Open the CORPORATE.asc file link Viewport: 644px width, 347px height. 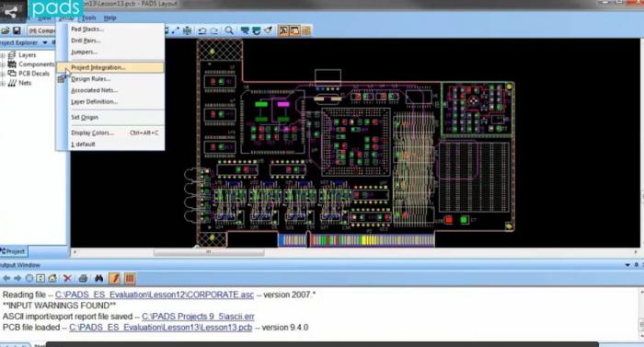click(x=155, y=295)
